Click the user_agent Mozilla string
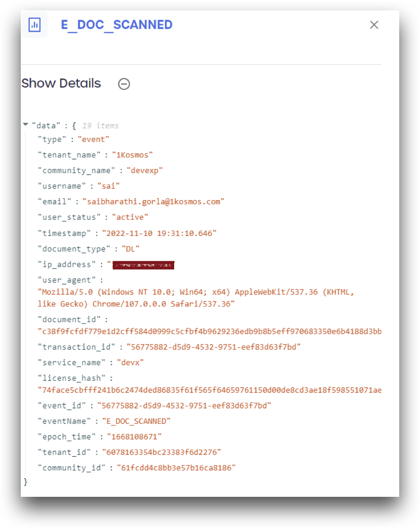 pyautogui.click(x=195, y=298)
